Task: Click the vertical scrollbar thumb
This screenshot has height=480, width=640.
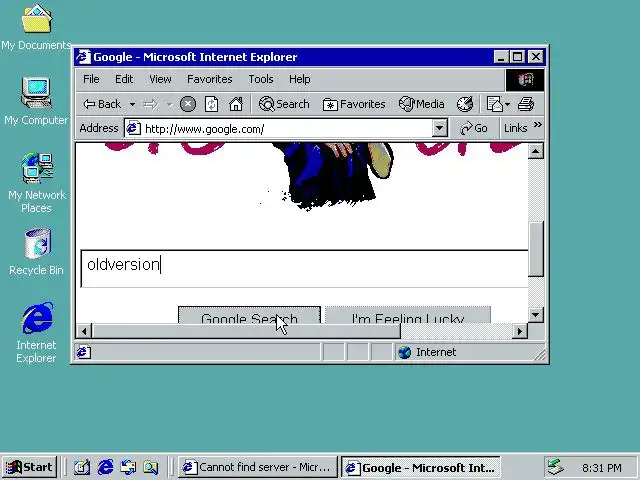Action: [536, 249]
